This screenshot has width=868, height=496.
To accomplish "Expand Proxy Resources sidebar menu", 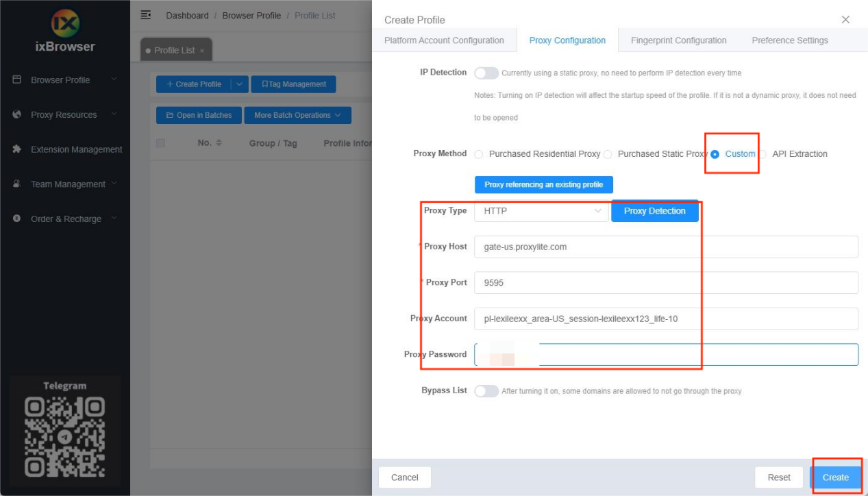I will coord(114,114).
